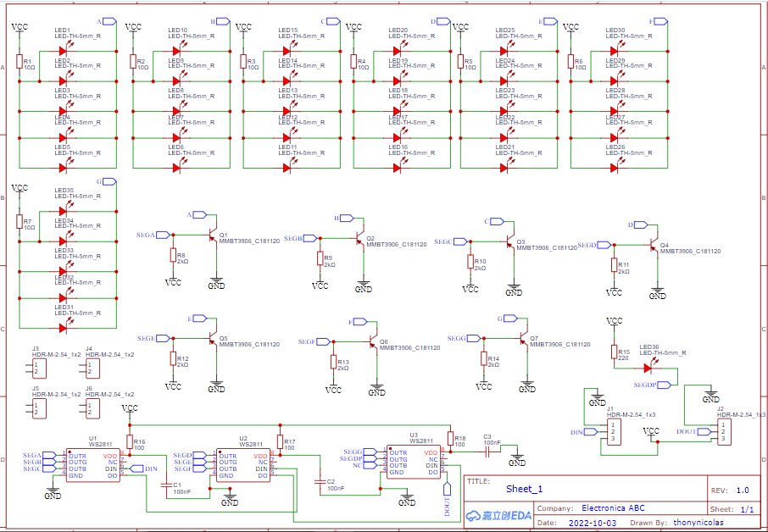Select header J4 connector
Screen dimensions: 768x532
93,369
